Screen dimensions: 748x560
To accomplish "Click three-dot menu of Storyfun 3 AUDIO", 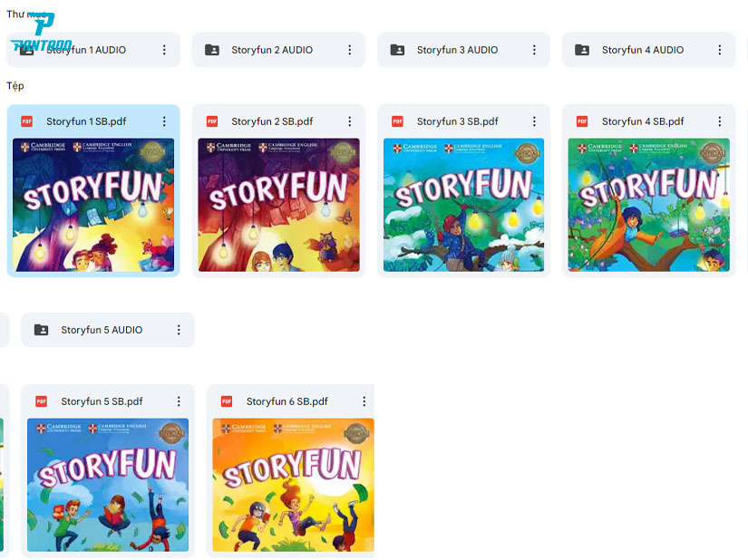I will pyautogui.click(x=534, y=50).
